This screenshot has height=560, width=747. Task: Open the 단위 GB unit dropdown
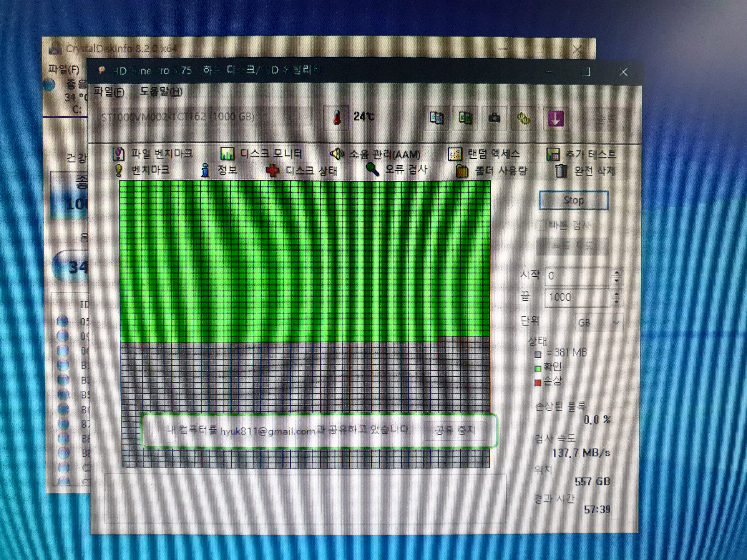tap(599, 323)
